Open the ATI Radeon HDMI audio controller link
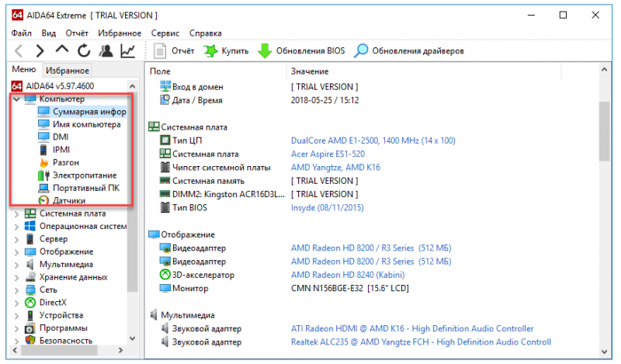 [412, 329]
